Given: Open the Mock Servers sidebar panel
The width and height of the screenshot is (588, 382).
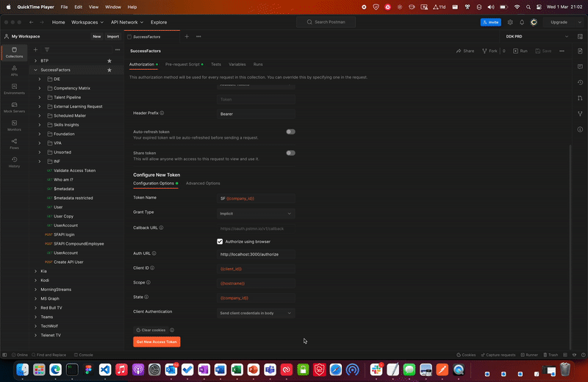Looking at the screenshot, I should pyautogui.click(x=14, y=107).
